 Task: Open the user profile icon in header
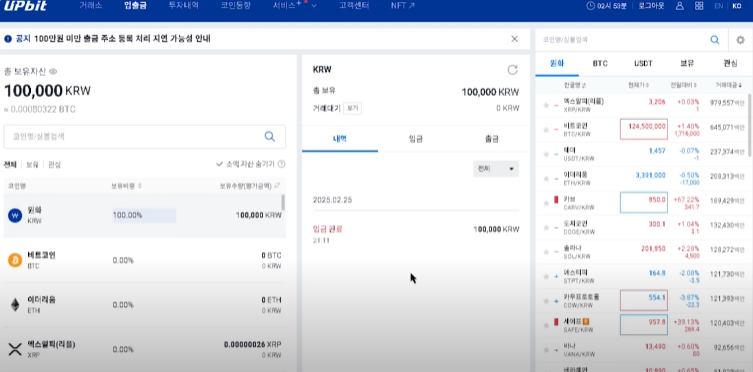(680, 6)
